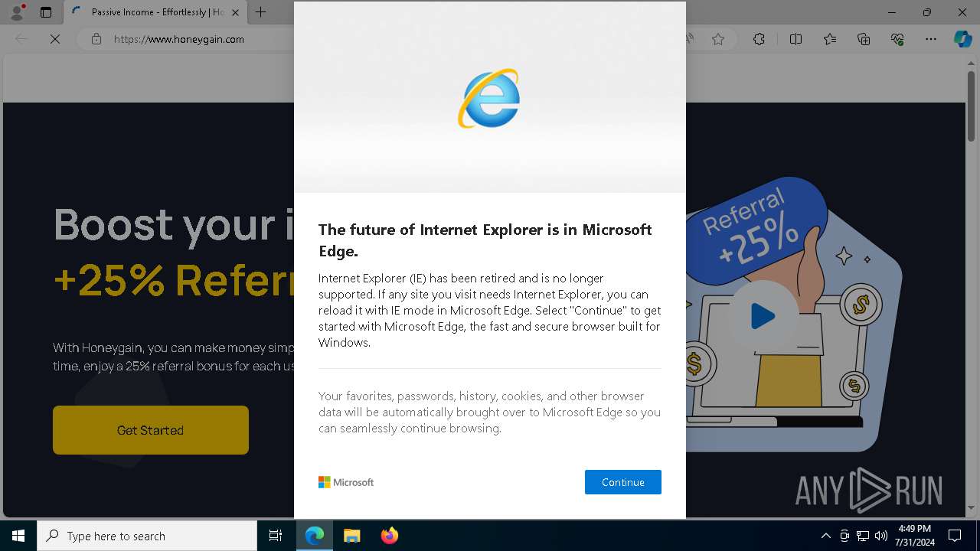View site information lock icon

tap(96, 39)
